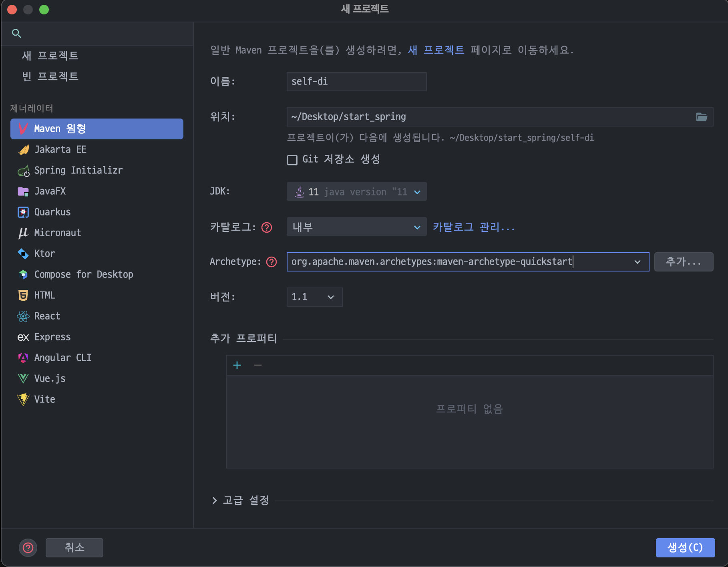Expand the Archetype combo box arrow
Viewport: 728px width, 567px height.
click(x=638, y=262)
